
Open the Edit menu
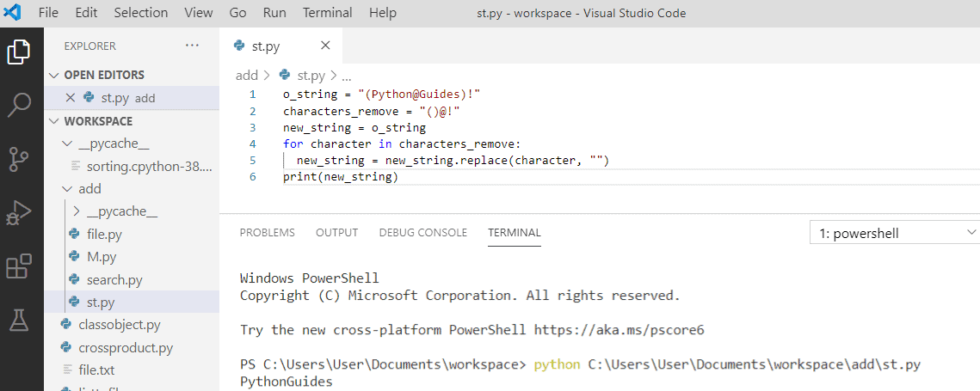point(86,13)
